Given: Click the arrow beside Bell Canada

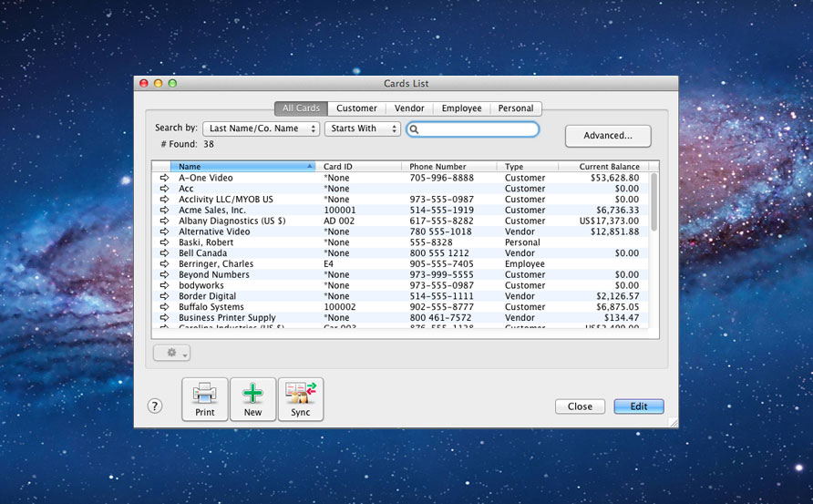Looking at the screenshot, I should [164, 253].
